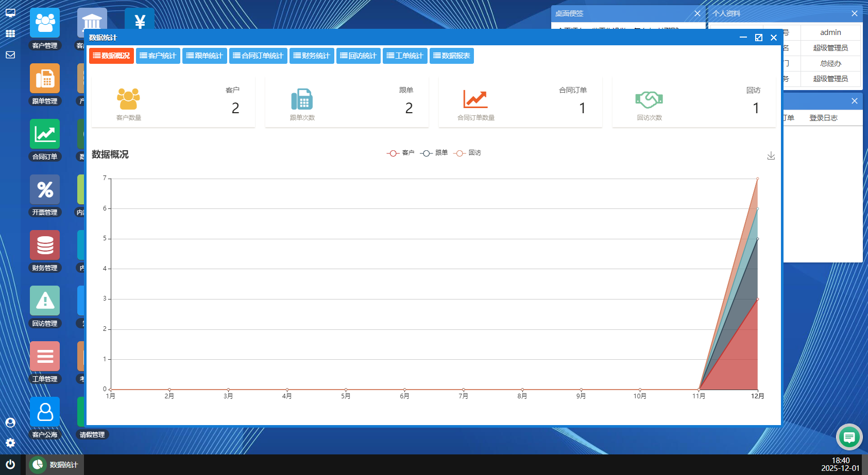
Task: Click the 合同订单 summary card
Action: coord(520,102)
